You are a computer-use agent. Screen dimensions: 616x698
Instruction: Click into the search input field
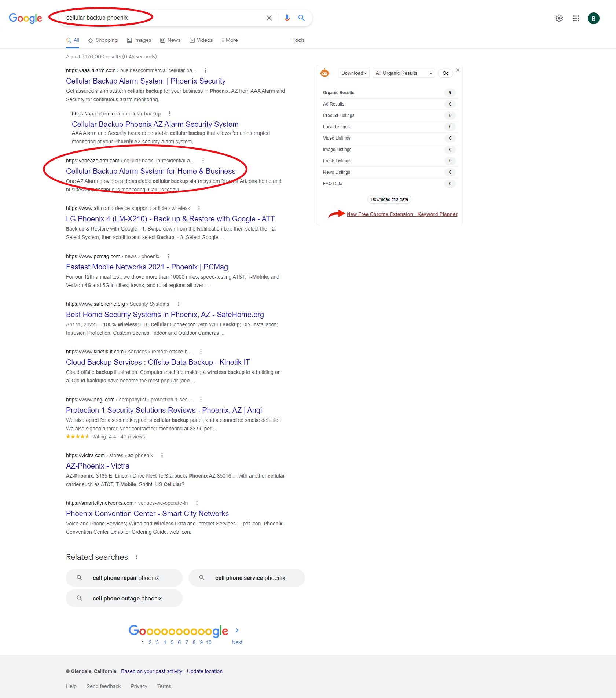pos(161,18)
